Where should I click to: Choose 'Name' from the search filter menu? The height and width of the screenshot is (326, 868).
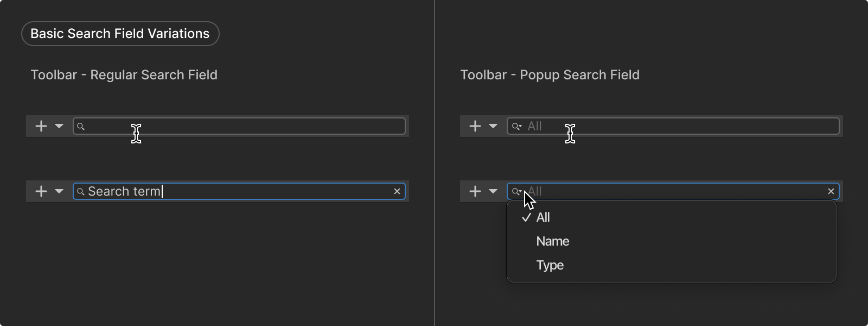point(553,241)
